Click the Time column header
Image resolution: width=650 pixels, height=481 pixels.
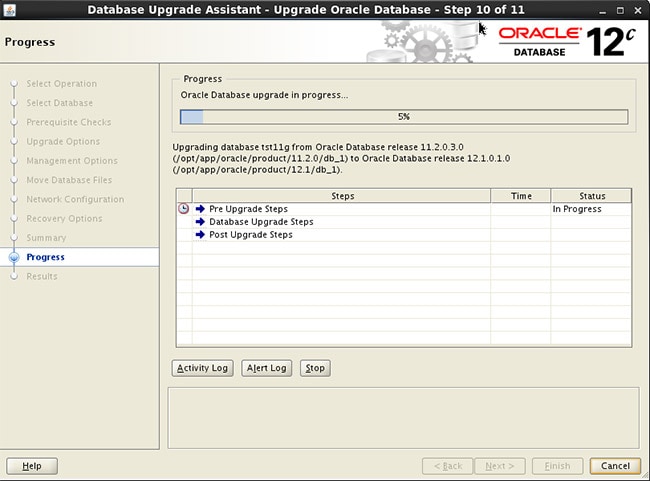coord(521,196)
